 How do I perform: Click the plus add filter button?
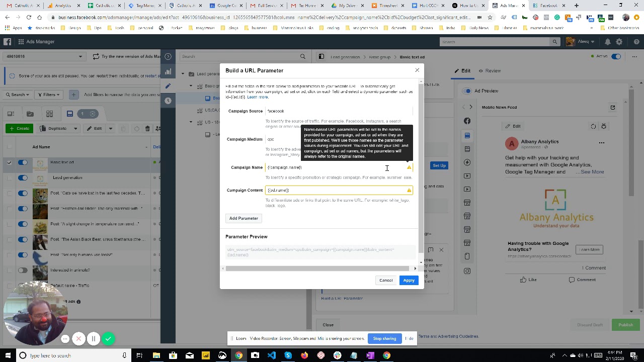[73, 95]
